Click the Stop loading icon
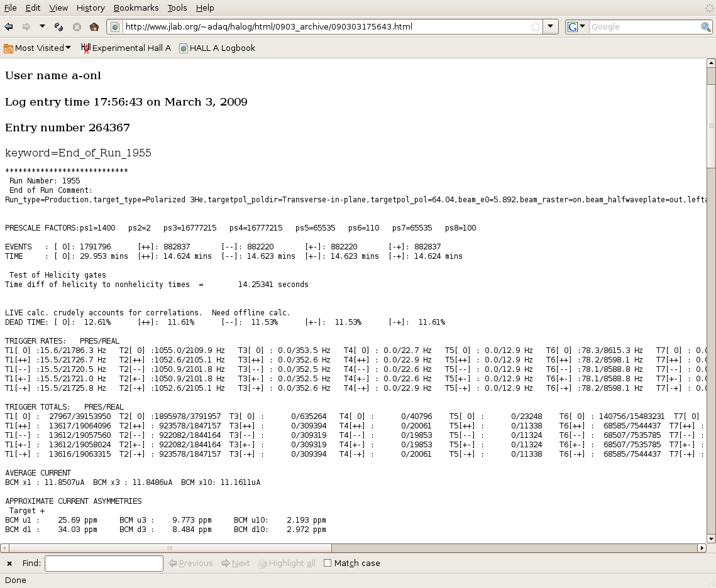The image size is (716, 588). click(77, 27)
